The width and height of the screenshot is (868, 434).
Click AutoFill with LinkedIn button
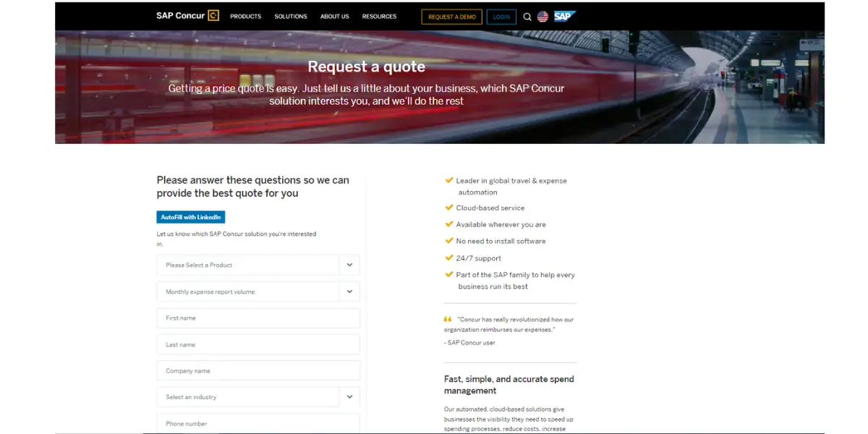pos(191,217)
